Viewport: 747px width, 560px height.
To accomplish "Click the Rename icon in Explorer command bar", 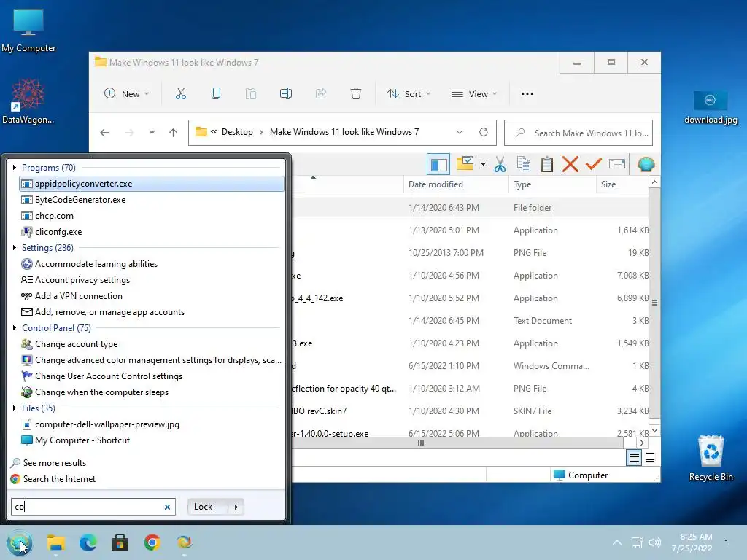I will click(286, 94).
